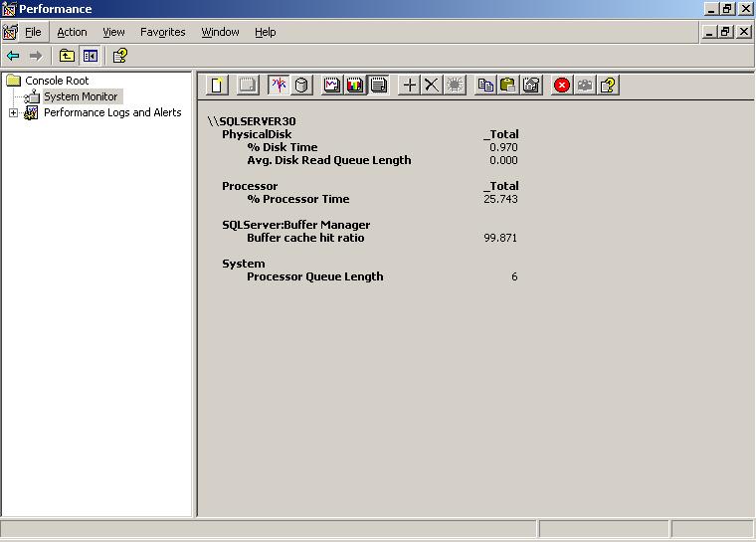Click the Highlight counter icon
The image size is (756, 542).
(x=455, y=86)
